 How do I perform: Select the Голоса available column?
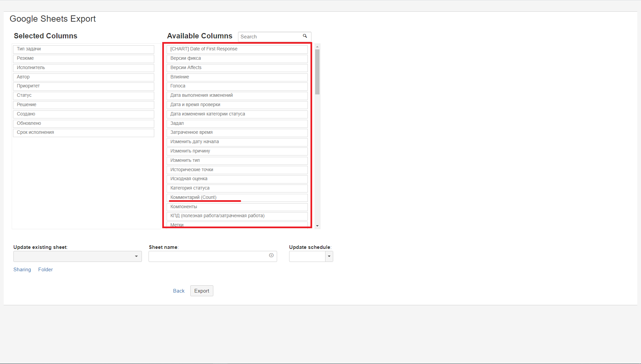237,86
